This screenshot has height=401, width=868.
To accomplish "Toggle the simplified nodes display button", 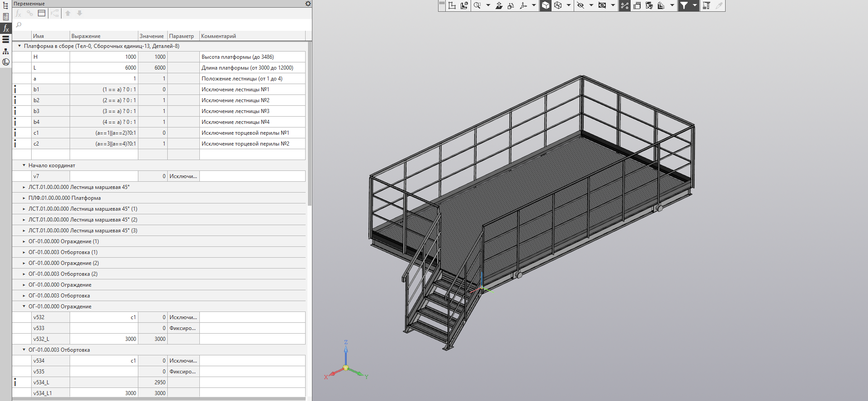I will [625, 5].
